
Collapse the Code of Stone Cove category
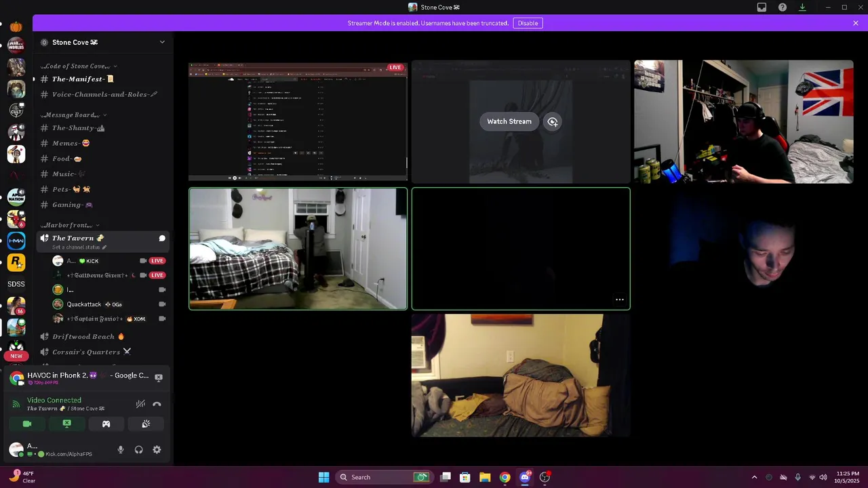pyautogui.click(x=78, y=66)
